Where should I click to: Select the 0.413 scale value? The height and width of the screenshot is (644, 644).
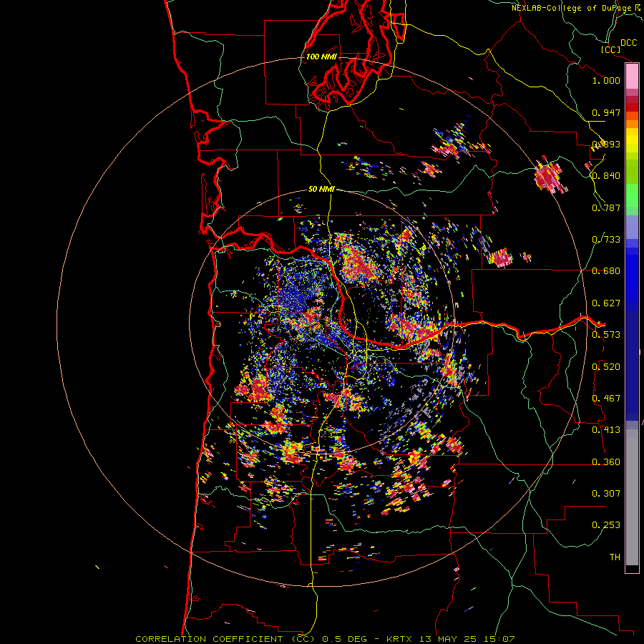606,430
